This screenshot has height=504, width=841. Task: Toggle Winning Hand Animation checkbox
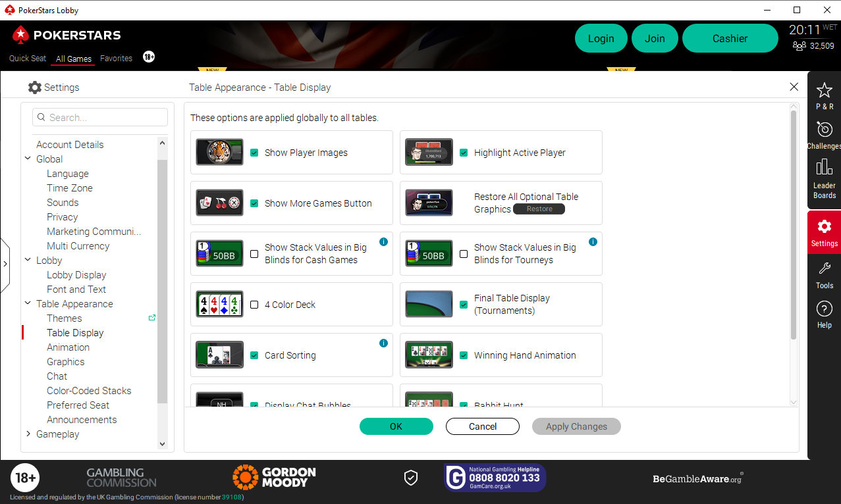[x=464, y=355]
